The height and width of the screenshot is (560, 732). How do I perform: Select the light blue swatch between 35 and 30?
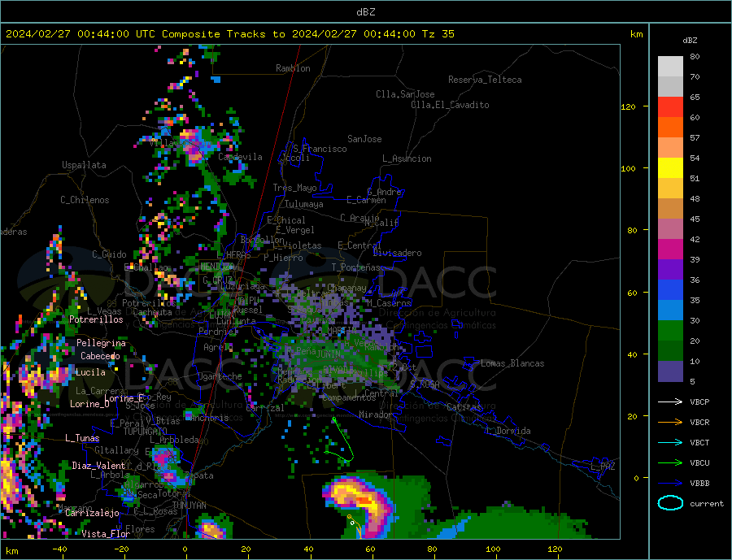tap(670, 310)
